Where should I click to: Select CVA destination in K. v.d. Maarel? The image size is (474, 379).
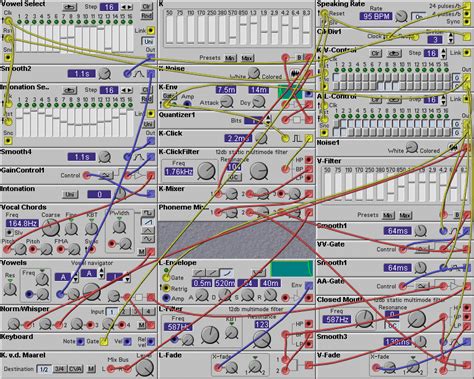point(75,369)
